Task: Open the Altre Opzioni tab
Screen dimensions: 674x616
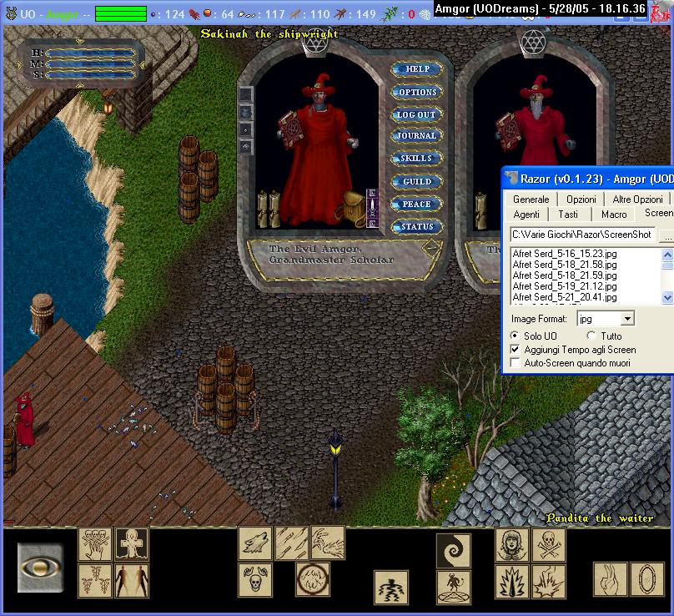Action: [638, 199]
